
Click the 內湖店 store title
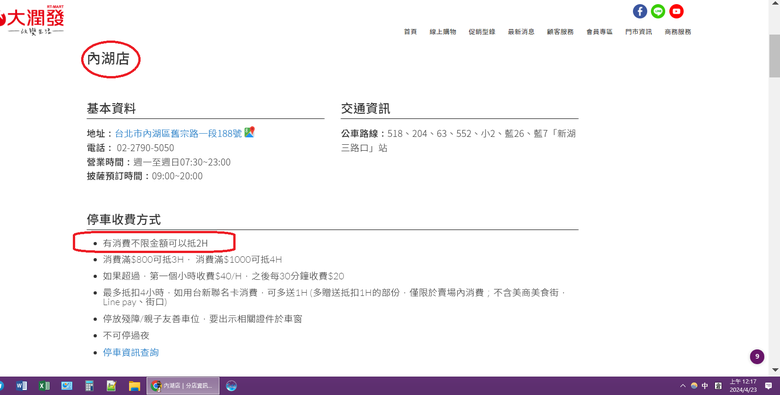[x=108, y=59]
